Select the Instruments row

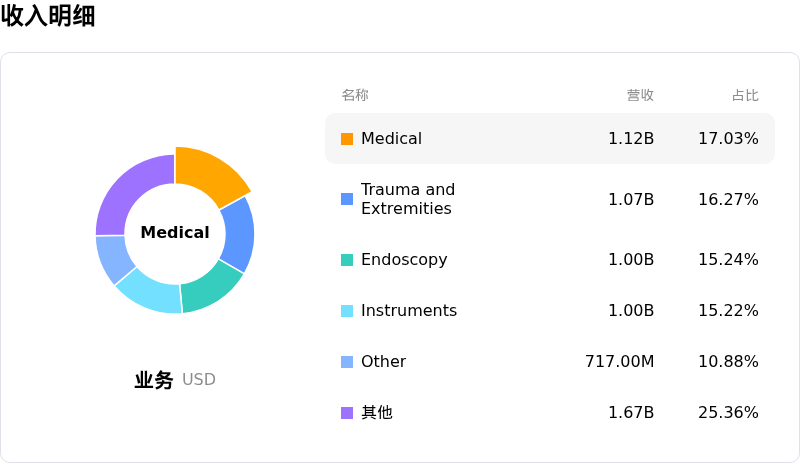550,310
